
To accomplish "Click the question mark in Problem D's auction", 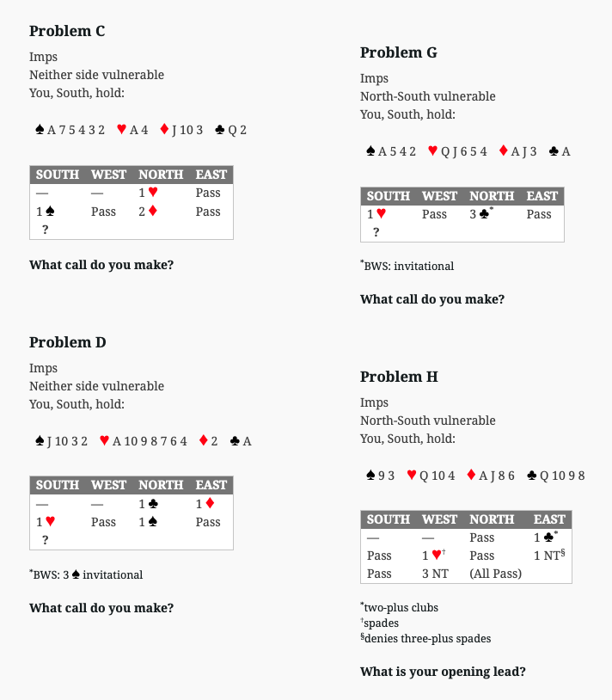I will pyautogui.click(x=45, y=539).
